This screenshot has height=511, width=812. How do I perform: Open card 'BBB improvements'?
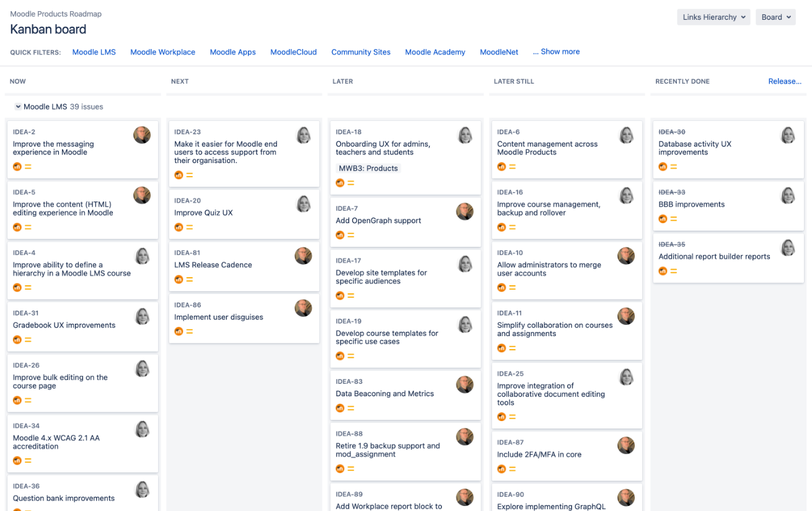pyautogui.click(x=728, y=205)
